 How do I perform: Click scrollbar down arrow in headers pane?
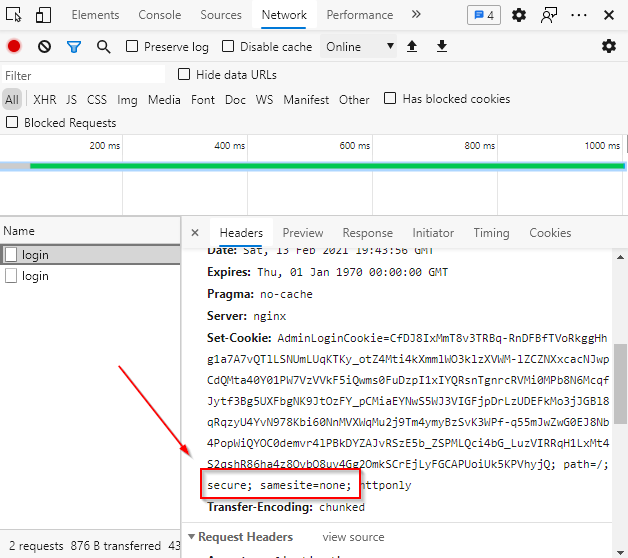click(x=620, y=552)
